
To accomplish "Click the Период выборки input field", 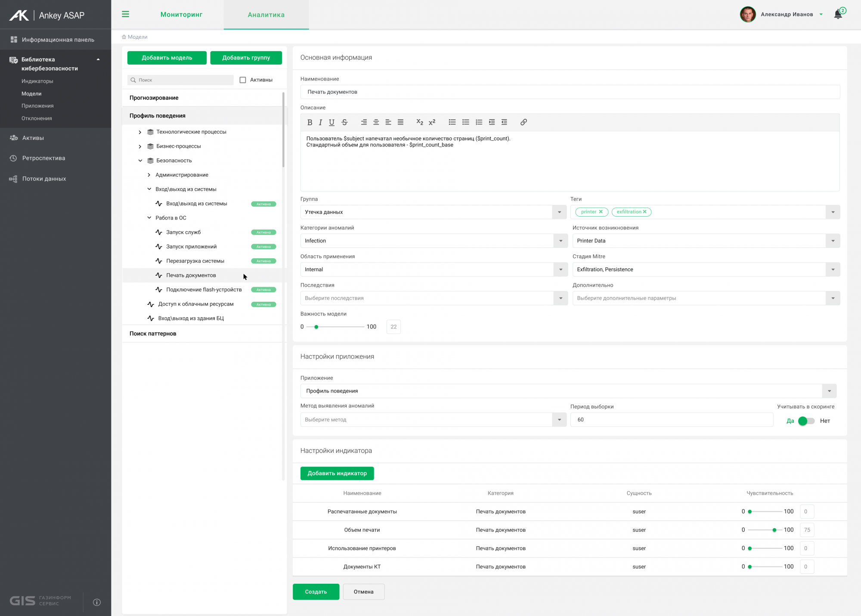I will tap(672, 420).
